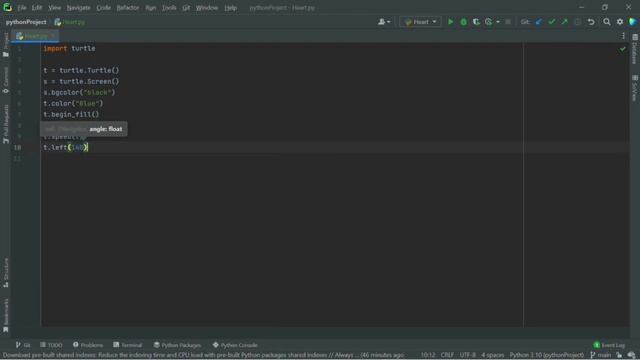Open the Git tool window tab at bottom

point(23,345)
